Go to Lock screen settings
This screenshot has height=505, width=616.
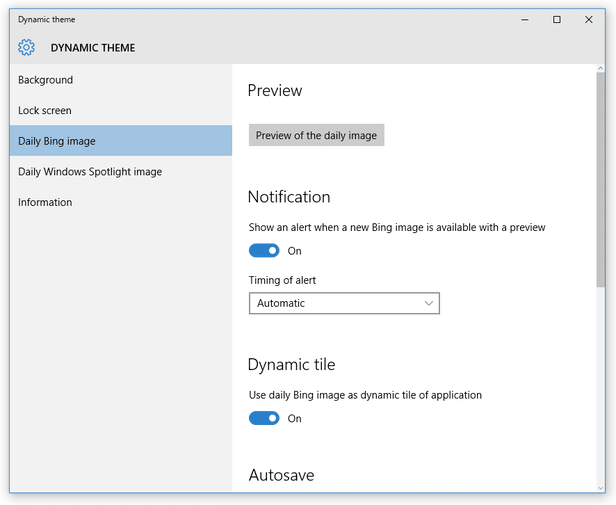pos(121,110)
